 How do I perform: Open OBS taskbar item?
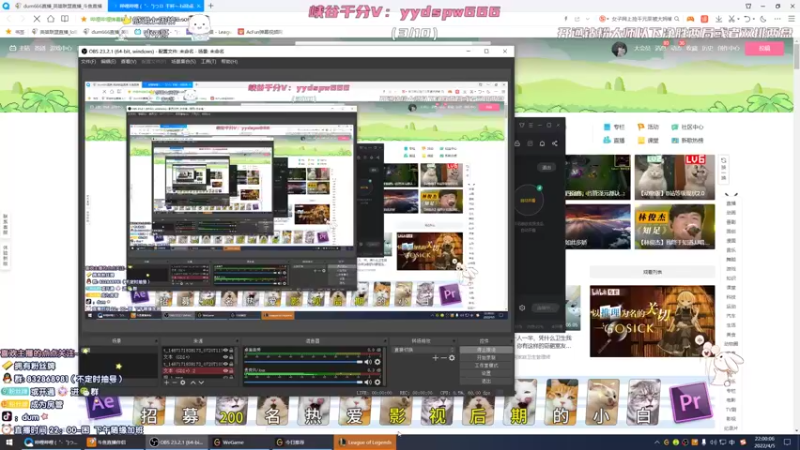pyautogui.click(x=177, y=442)
